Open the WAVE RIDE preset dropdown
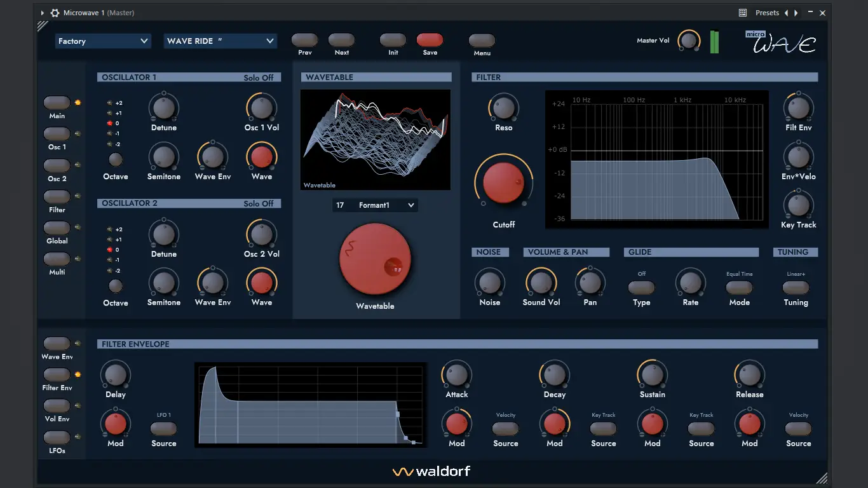This screenshot has width=868, height=488. click(220, 41)
